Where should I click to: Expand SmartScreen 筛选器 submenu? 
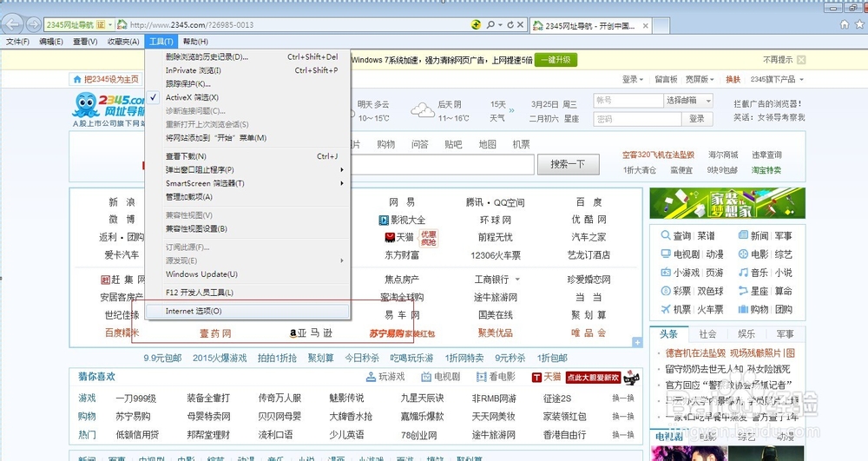(x=248, y=183)
